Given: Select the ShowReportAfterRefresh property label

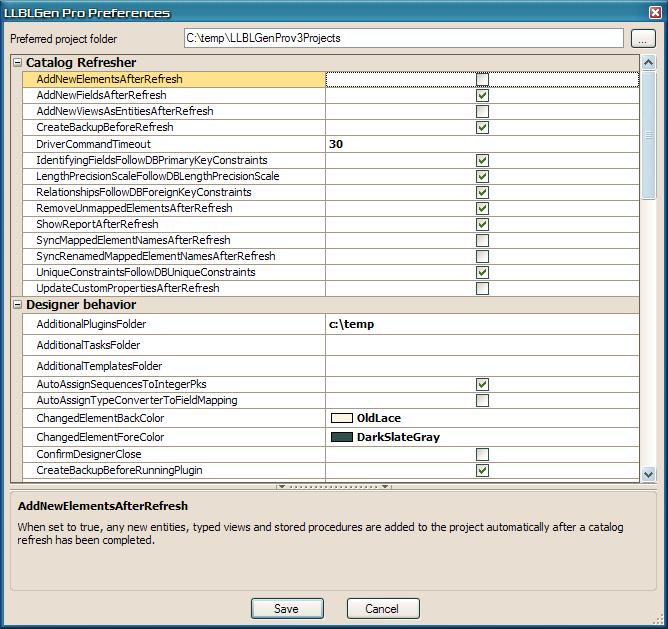Looking at the screenshot, I should pyautogui.click(x=98, y=225).
